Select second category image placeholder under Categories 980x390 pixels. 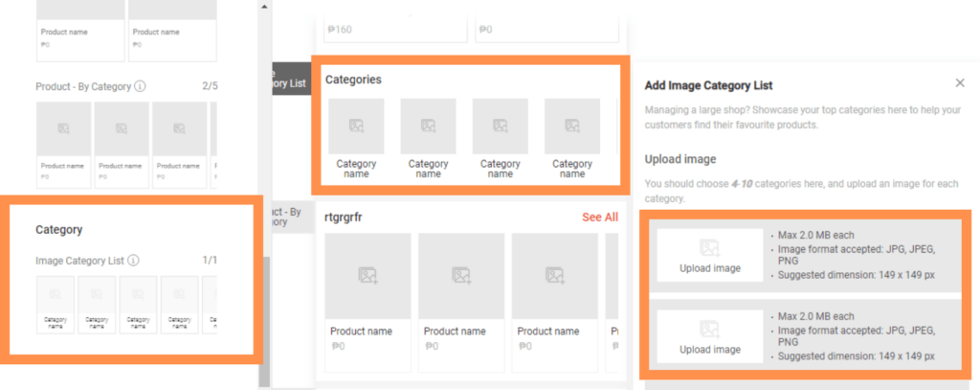click(428, 126)
